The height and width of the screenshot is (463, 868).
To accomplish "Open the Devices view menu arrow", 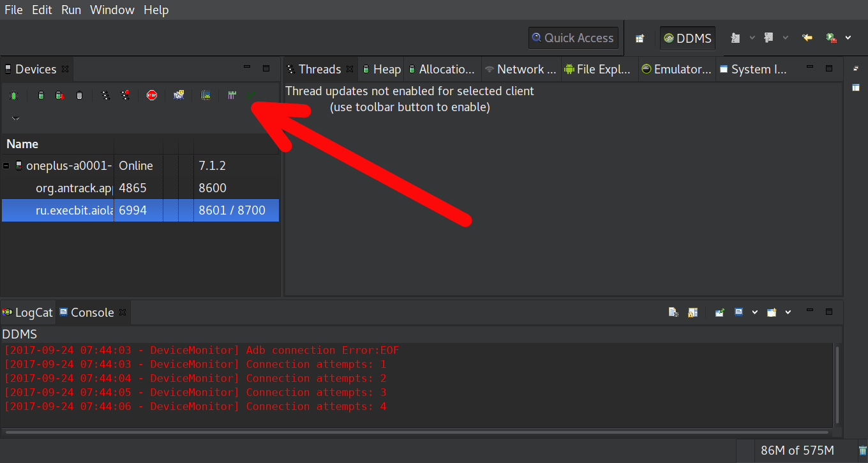I will [x=16, y=119].
